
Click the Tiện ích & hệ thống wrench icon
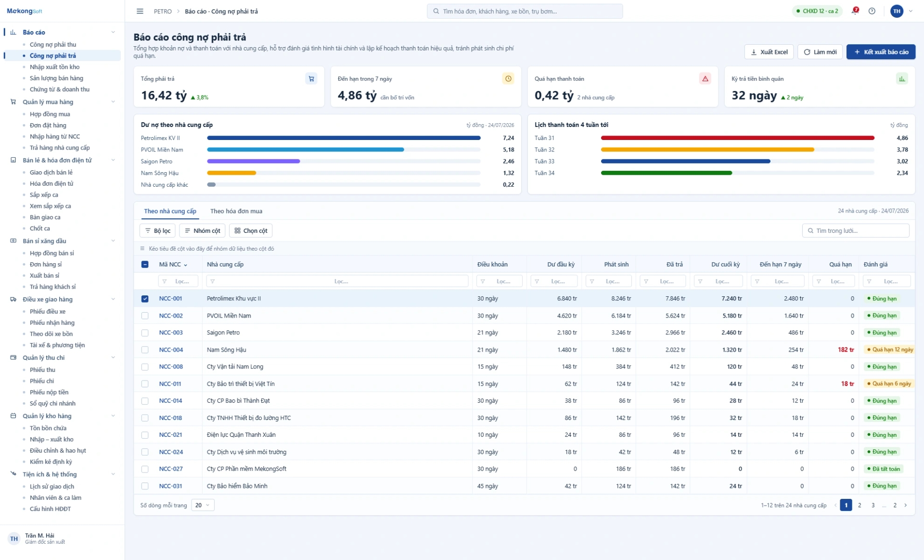13,474
